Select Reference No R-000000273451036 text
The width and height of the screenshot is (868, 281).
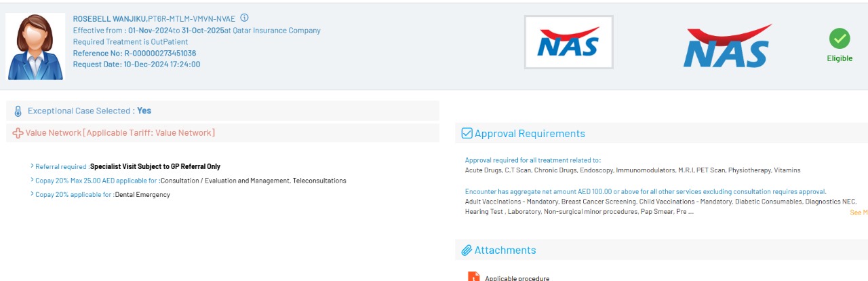point(135,53)
